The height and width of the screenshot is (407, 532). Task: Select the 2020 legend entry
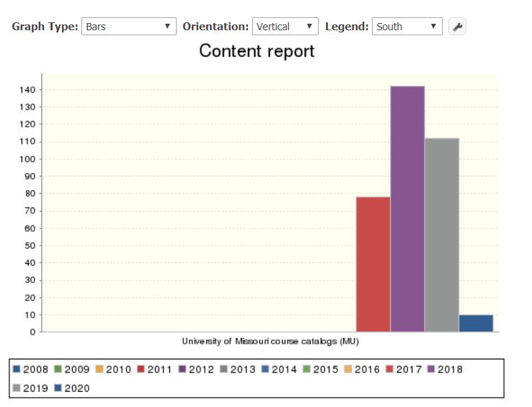click(x=72, y=388)
